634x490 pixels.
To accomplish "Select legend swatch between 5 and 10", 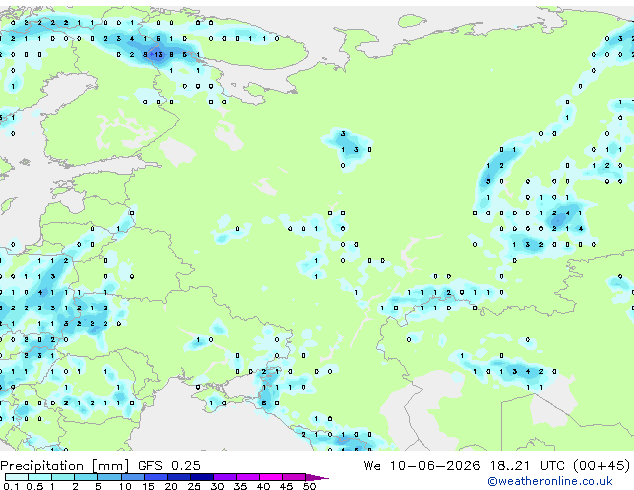I will pos(110,477).
